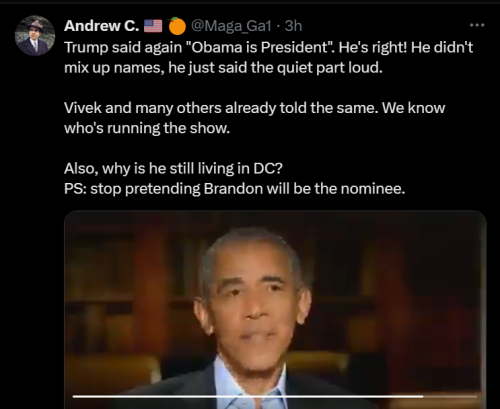Click the "We know who's running the show" sentence
Viewport: 500px width, 409px height.
[254, 118]
